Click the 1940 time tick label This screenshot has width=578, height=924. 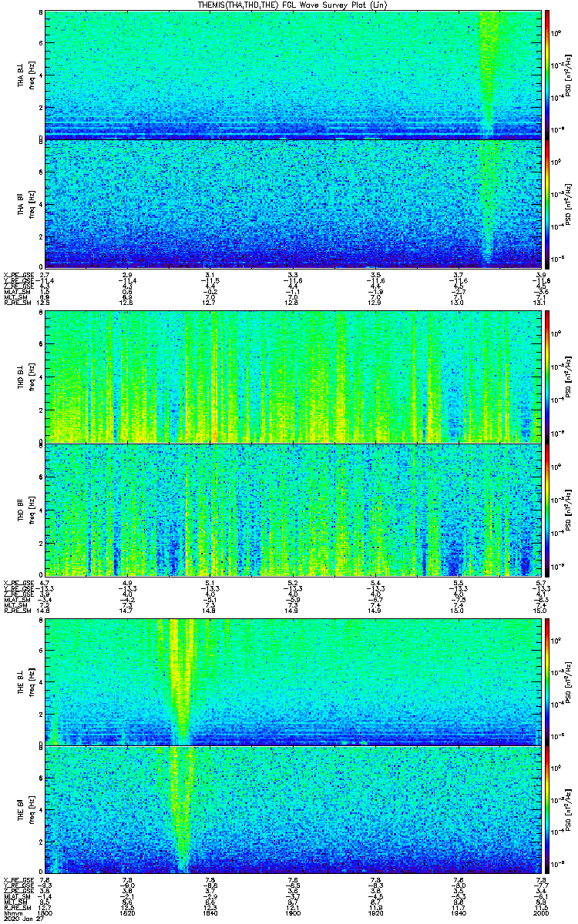point(458,912)
